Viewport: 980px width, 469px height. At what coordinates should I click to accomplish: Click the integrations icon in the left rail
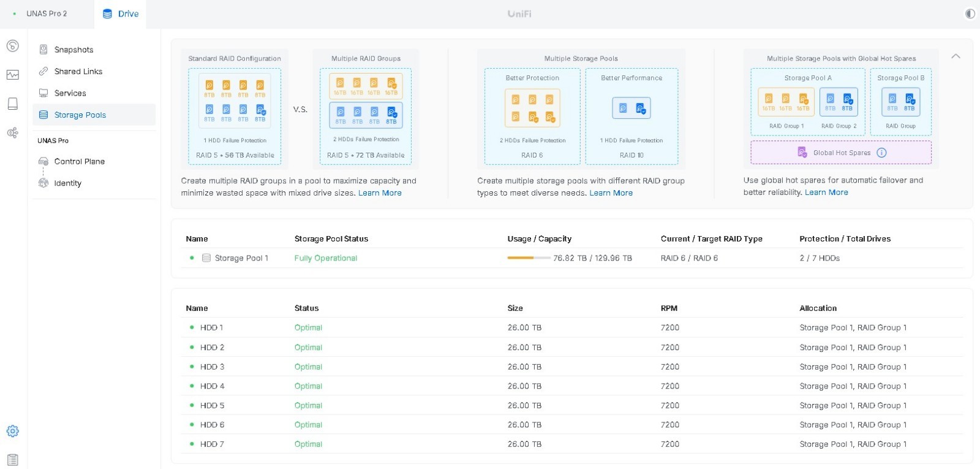(12, 132)
